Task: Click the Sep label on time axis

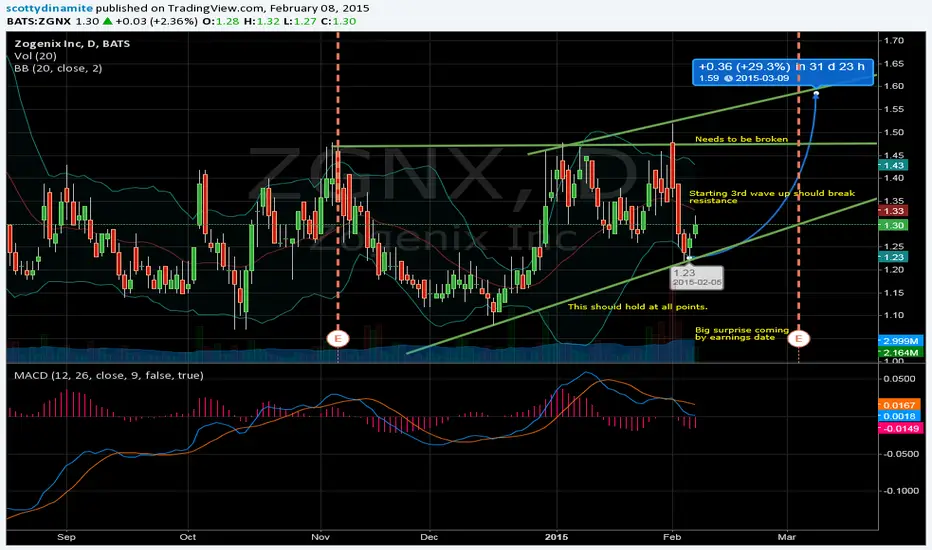Action: (67, 537)
